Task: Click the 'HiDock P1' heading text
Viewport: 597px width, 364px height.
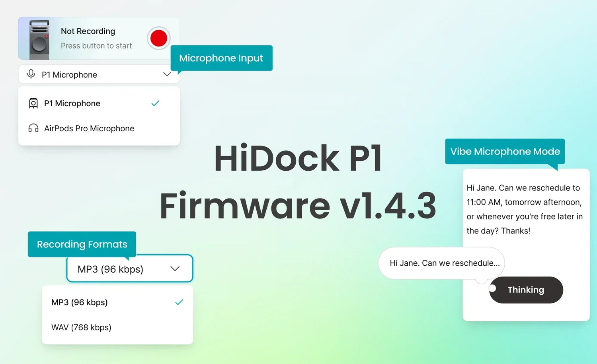Action: (x=298, y=158)
